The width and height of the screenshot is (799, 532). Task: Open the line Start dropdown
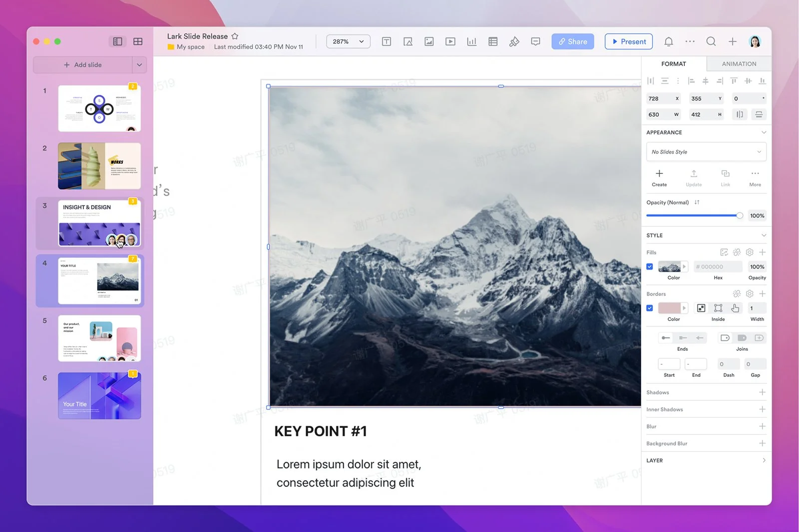[x=669, y=364]
